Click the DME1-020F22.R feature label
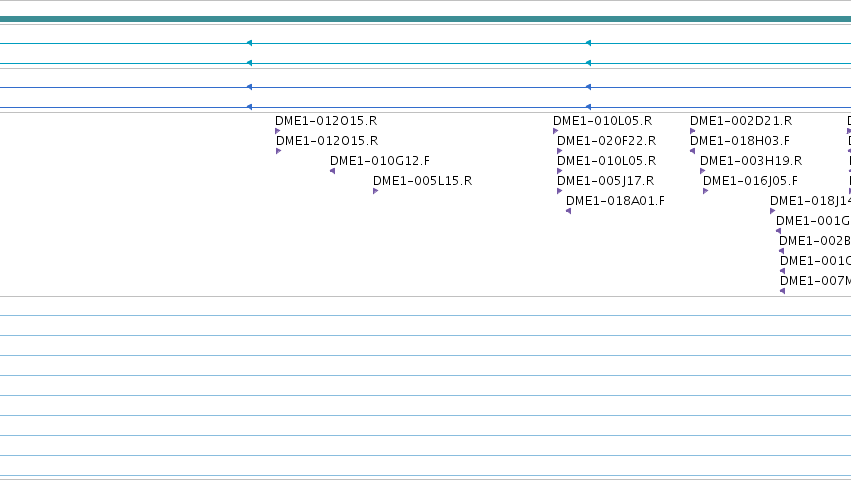Image resolution: width=851 pixels, height=480 pixels. tap(606, 141)
